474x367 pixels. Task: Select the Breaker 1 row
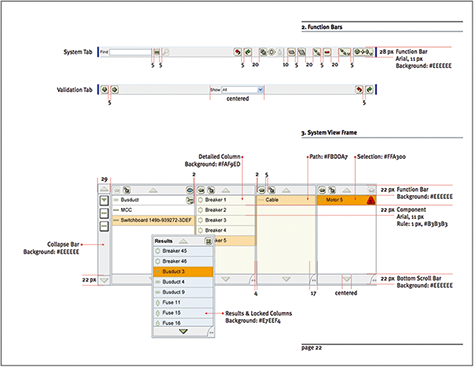click(226, 200)
